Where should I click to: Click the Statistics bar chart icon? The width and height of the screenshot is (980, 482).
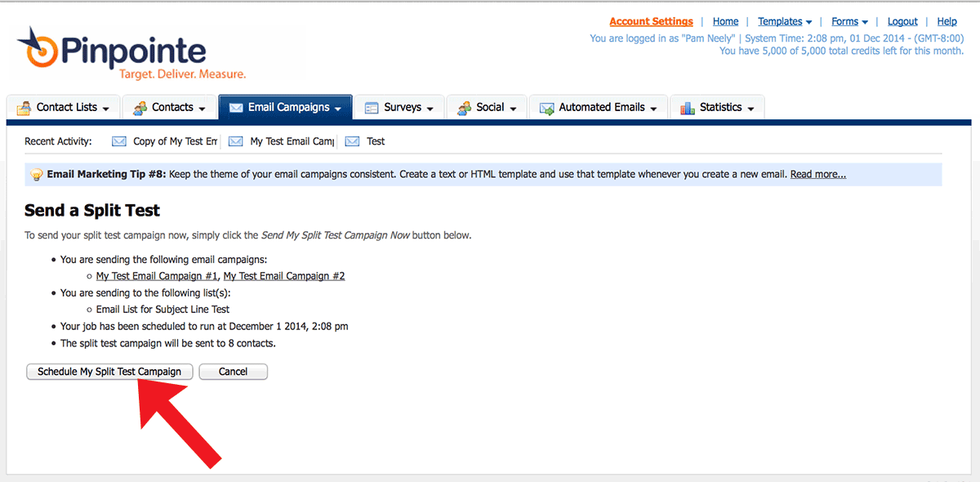point(687,108)
